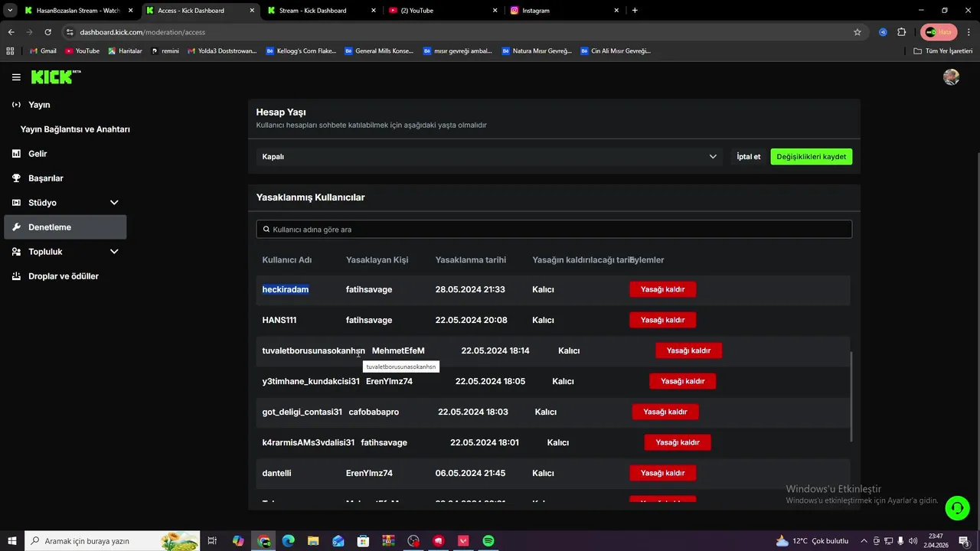The height and width of the screenshot is (551, 980).
Task: Click moderator name MehmetEfeM
Action: click(x=397, y=350)
